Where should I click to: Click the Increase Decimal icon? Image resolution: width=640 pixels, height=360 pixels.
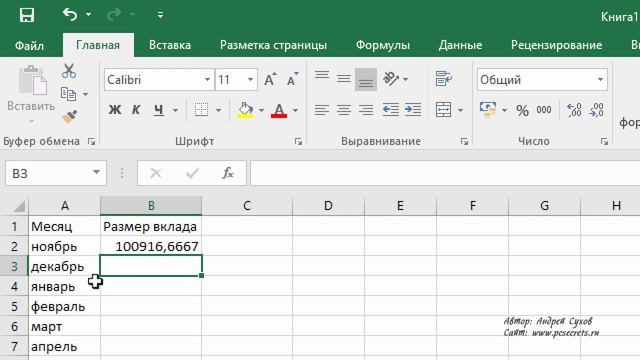[574, 110]
